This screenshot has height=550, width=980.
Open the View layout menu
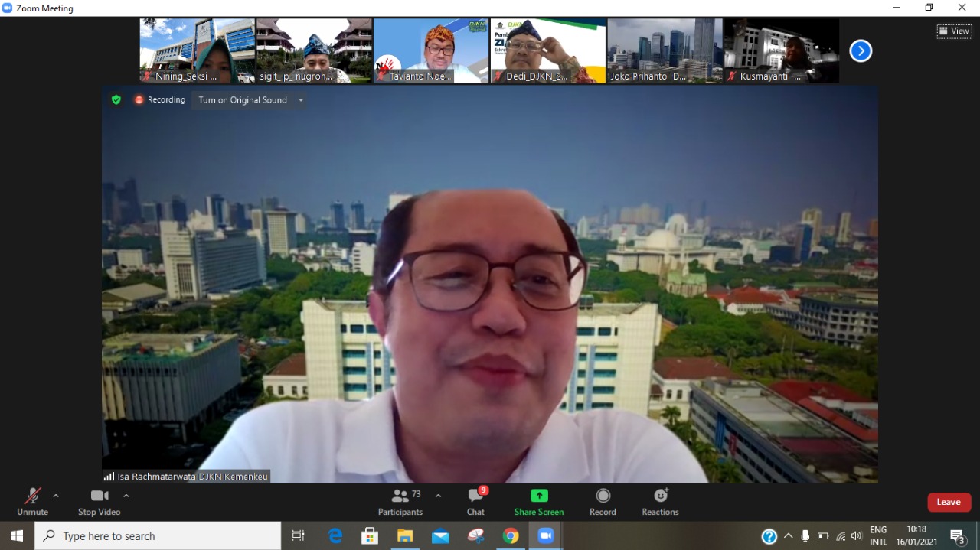tap(954, 31)
